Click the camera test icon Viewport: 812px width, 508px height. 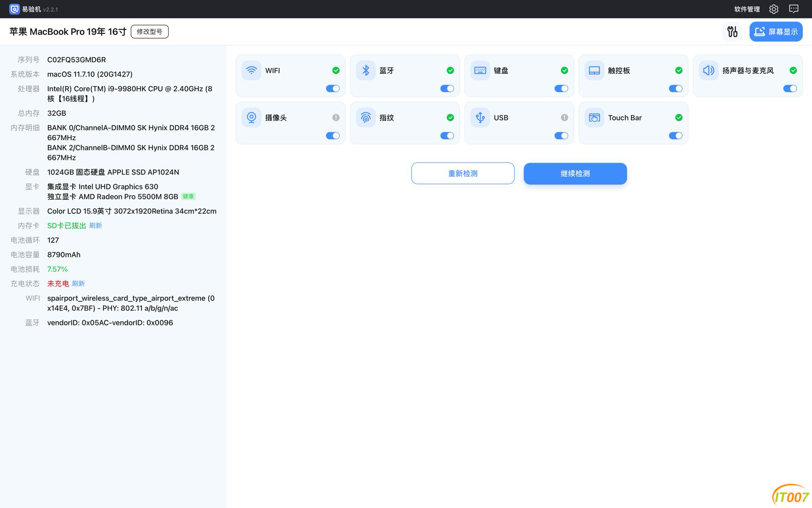pyautogui.click(x=251, y=118)
